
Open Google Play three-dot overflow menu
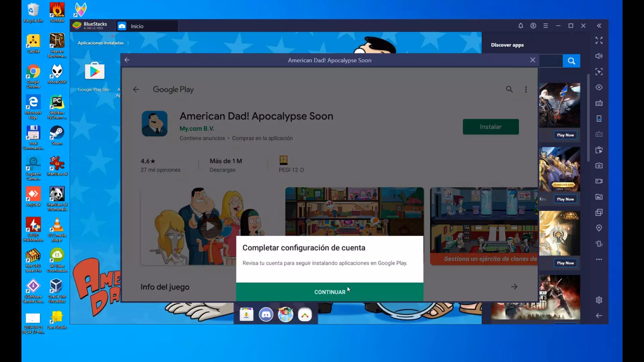pyautogui.click(x=526, y=89)
